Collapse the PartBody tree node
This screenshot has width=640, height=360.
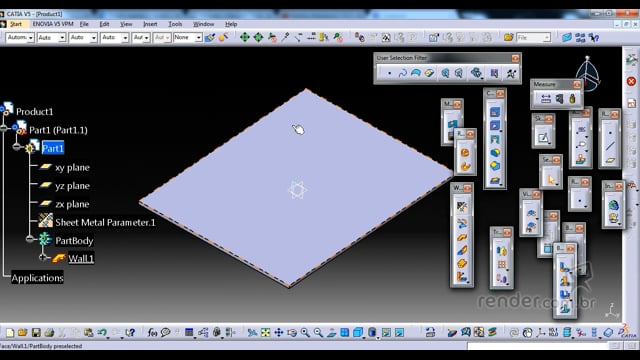(29, 239)
